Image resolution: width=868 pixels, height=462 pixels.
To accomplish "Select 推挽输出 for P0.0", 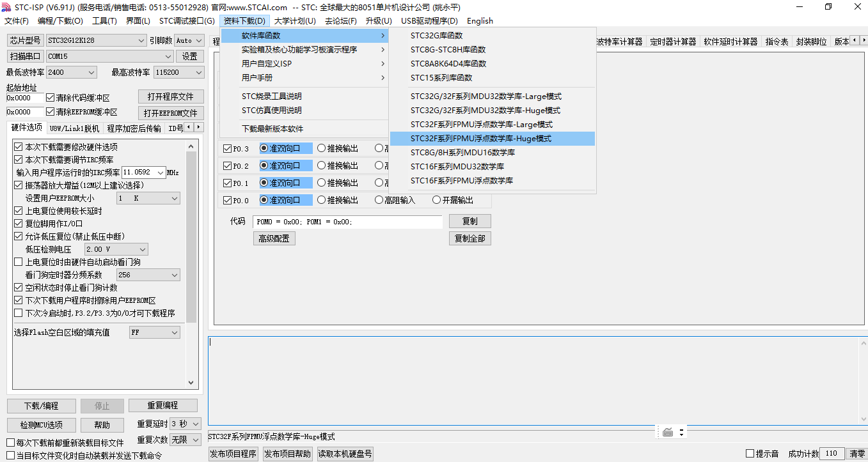I will tap(321, 200).
